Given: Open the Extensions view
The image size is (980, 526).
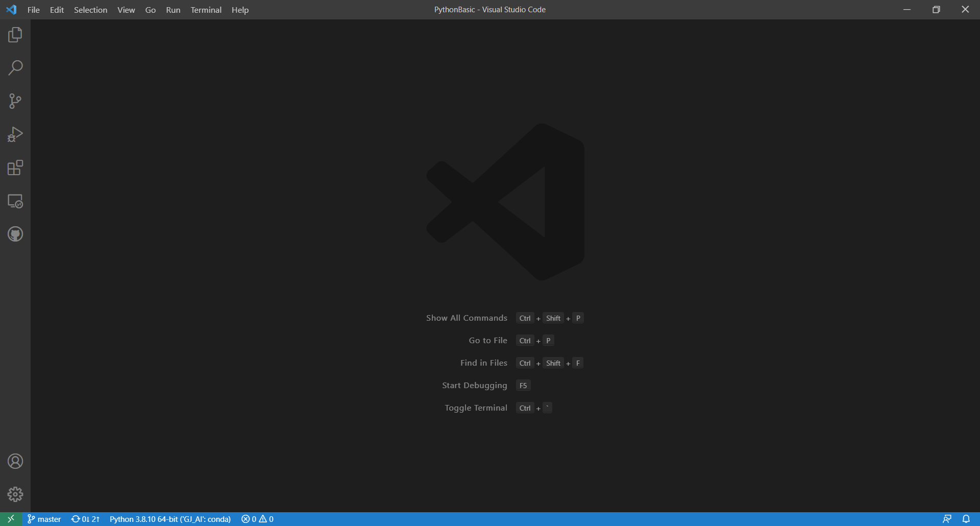Looking at the screenshot, I should tap(15, 168).
